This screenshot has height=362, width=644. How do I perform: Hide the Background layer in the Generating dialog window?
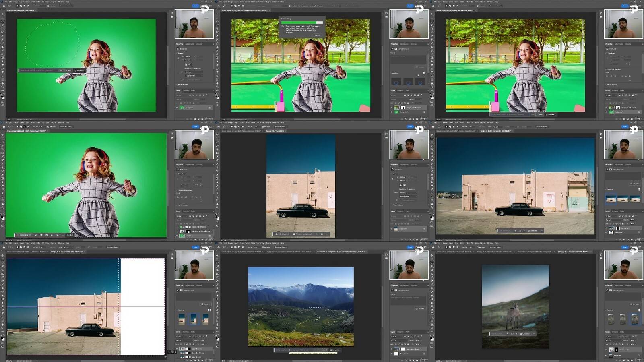(392, 112)
